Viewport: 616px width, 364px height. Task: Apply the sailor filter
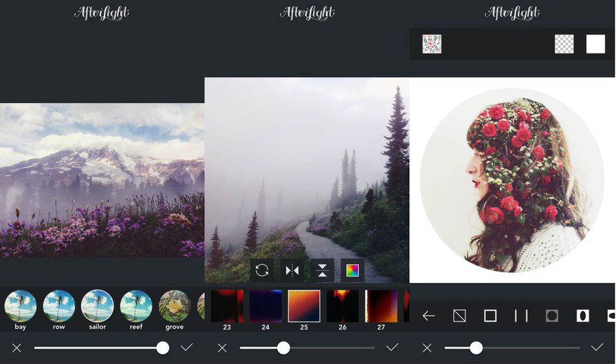(97, 306)
